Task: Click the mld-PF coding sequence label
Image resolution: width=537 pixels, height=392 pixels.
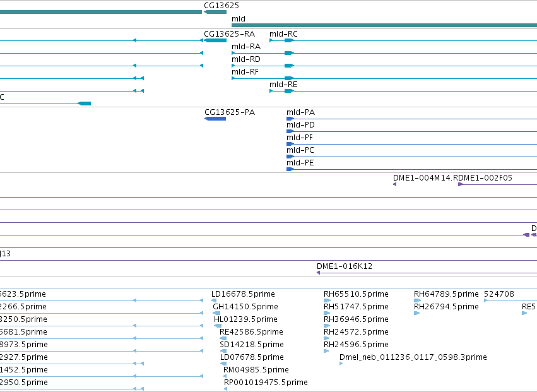Action: click(300, 138)
